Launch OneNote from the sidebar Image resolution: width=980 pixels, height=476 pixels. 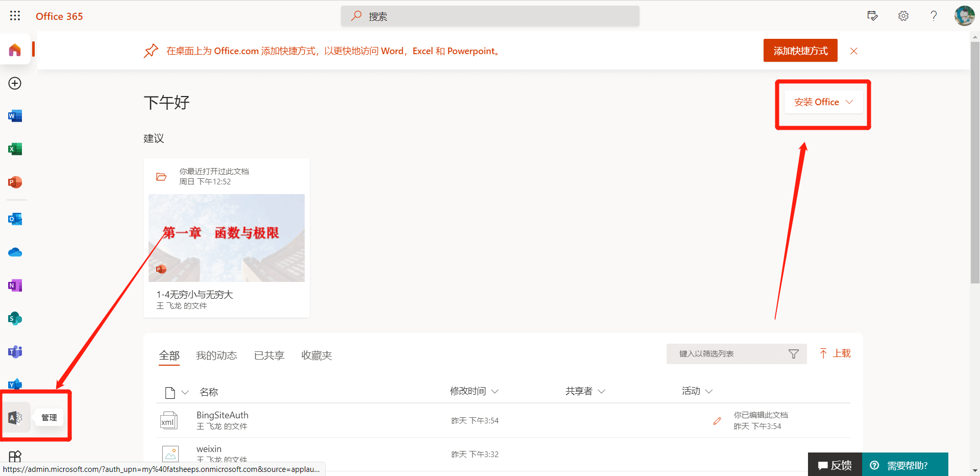pyautogui.click(x=15, y=285)
